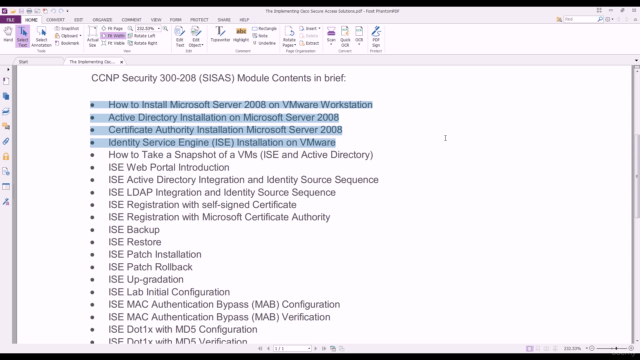Select the Typewriter comment tool
Image resolution: width=640 pixels, height=360 pixels.
tap(220, 34)
